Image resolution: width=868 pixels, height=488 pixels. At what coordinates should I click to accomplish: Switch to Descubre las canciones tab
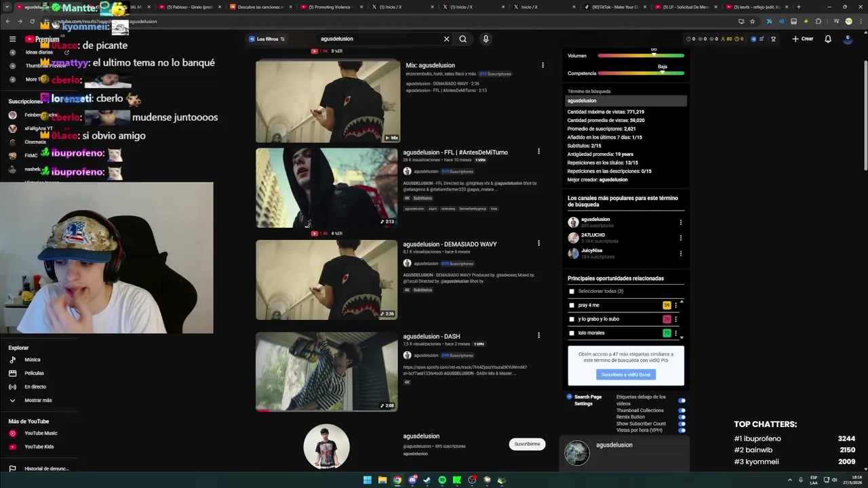(x=260, y=7)
